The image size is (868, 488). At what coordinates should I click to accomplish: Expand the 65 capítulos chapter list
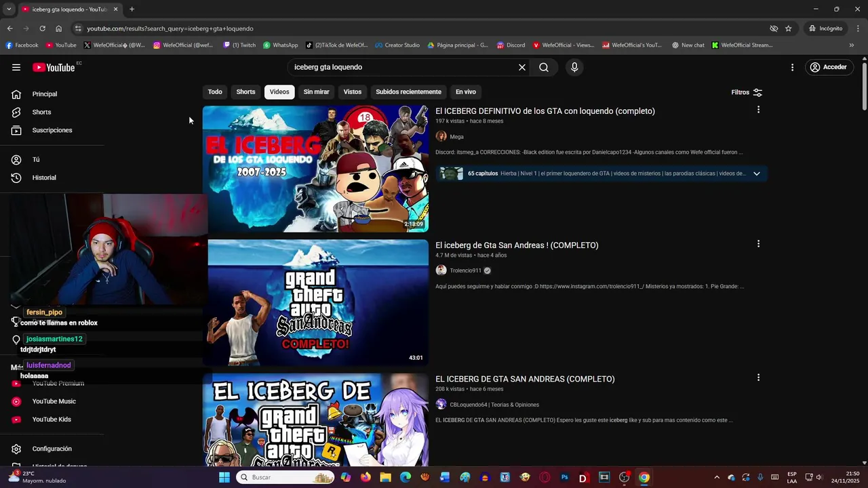[x=757, y=174]
